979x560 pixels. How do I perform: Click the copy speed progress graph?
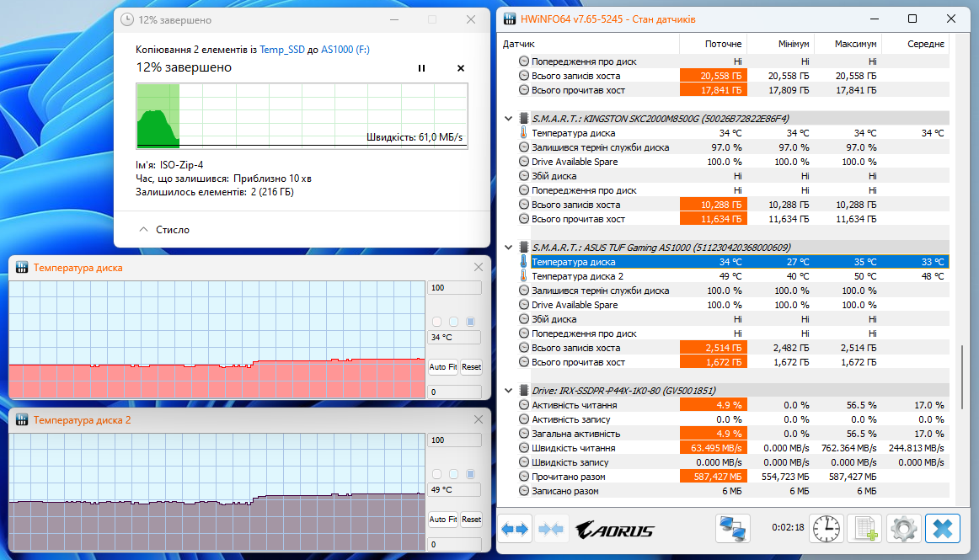(302, 115)
